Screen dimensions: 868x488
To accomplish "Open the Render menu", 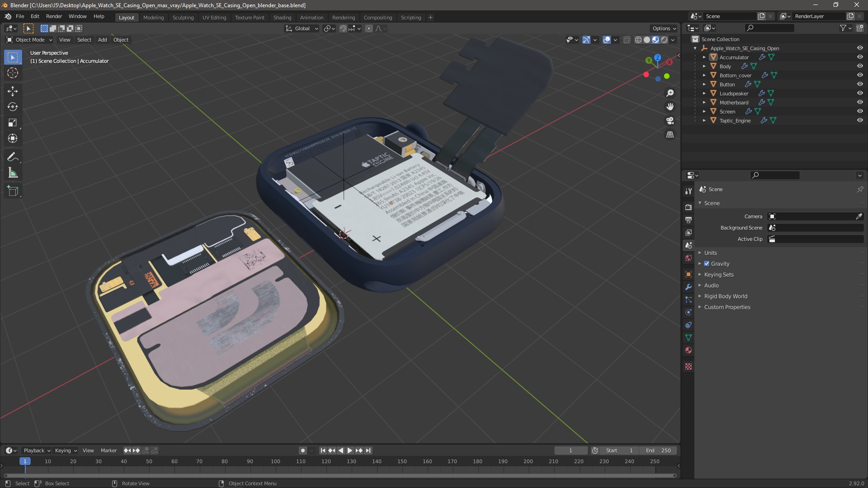I will click(54, 16).
